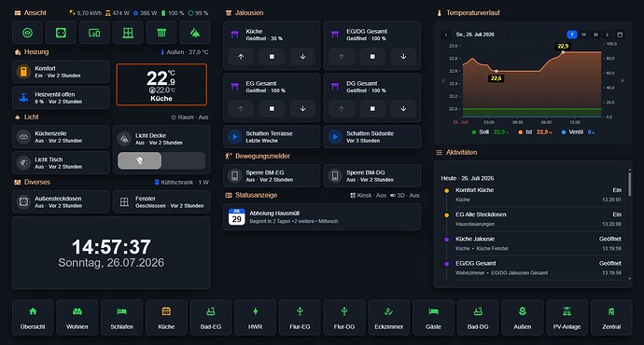Open the Wohnen room tab
Image resolution: width=644 pixels, height=345 pixels.
(77, 318)
